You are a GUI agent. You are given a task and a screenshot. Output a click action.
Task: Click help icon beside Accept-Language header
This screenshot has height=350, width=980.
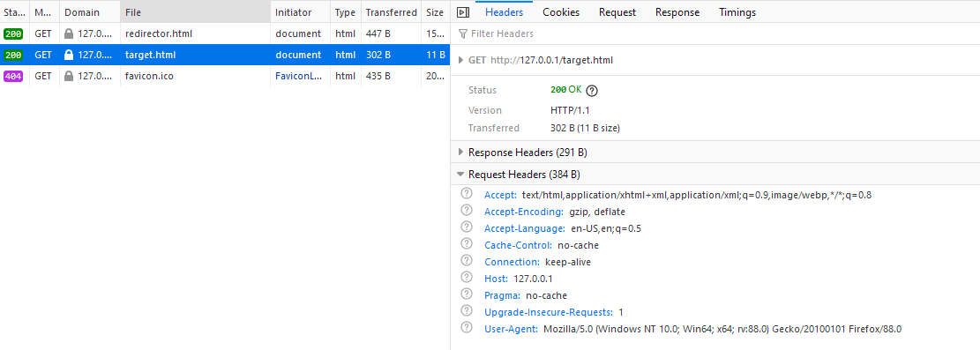[466, 227]
